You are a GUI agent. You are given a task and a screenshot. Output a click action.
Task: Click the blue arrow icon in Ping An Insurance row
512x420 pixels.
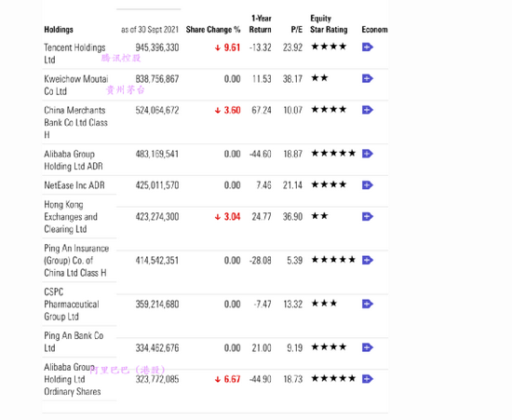click(x=368, y=261)
